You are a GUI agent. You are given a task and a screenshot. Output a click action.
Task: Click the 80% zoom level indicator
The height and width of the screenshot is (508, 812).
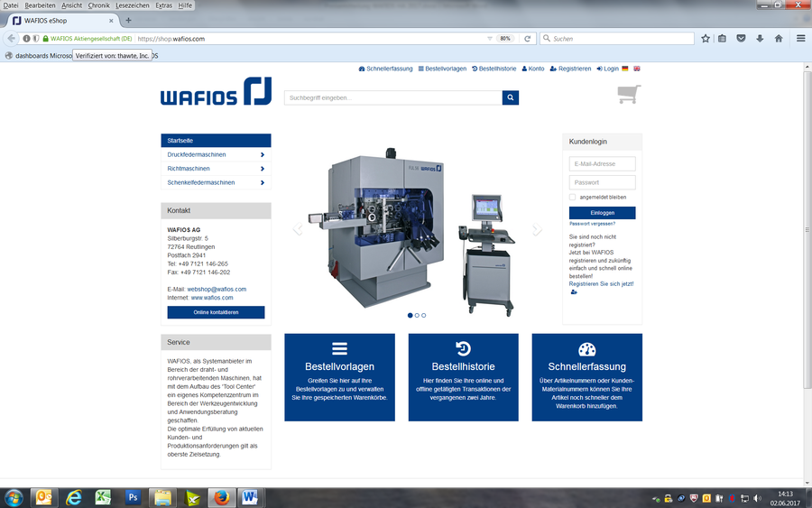click(x=505, y=38)
